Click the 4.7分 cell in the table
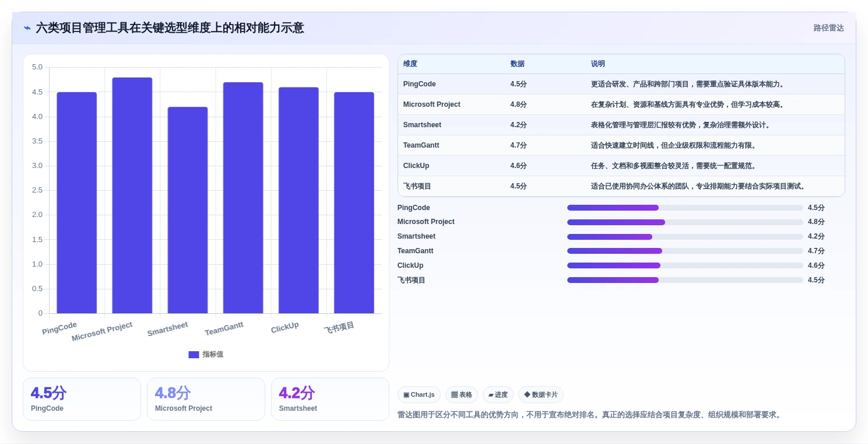The width and height of the screenshot is (868, 444). click(518, 145)
